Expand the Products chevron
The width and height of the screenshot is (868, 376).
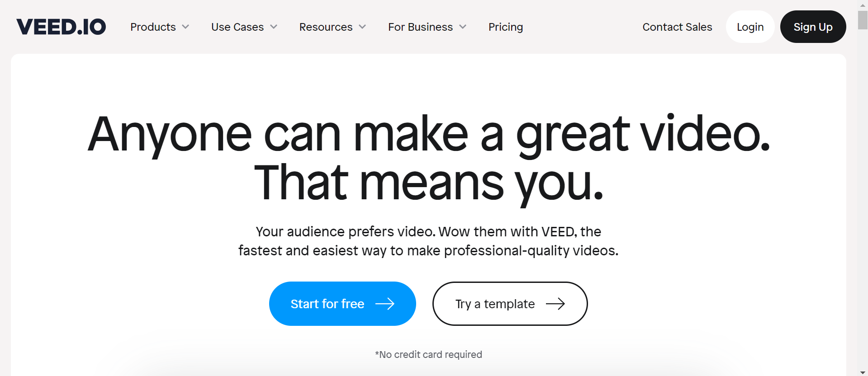click(185, 27)
